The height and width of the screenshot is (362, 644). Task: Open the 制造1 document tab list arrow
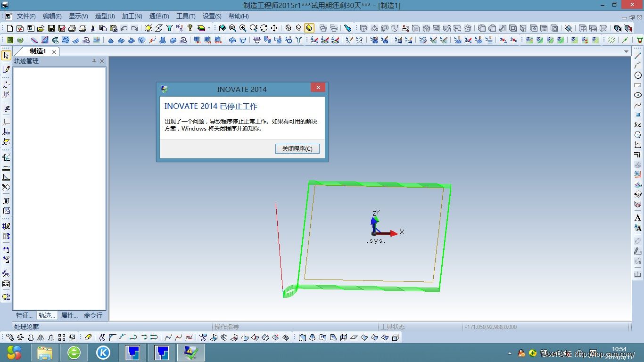pos(626,51)
